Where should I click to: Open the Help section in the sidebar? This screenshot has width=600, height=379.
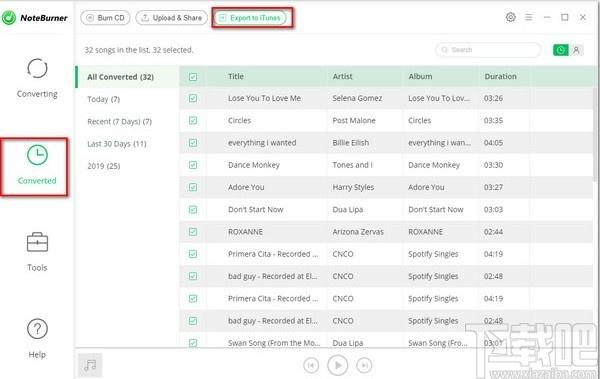pos(37,338)
